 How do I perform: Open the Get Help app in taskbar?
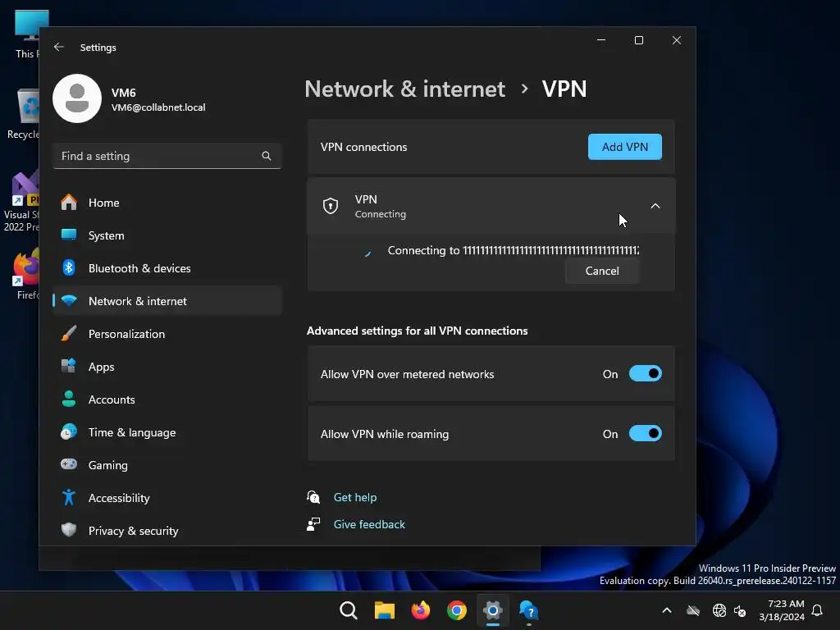529,610
